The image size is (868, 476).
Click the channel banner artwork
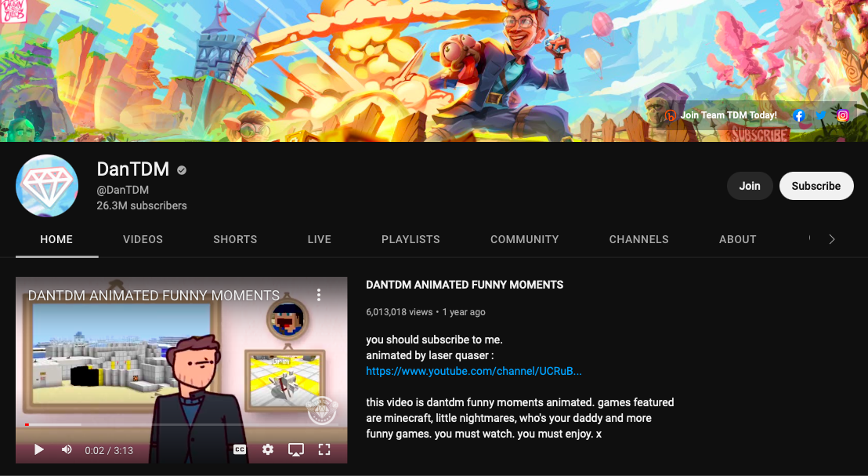(434, 71)
